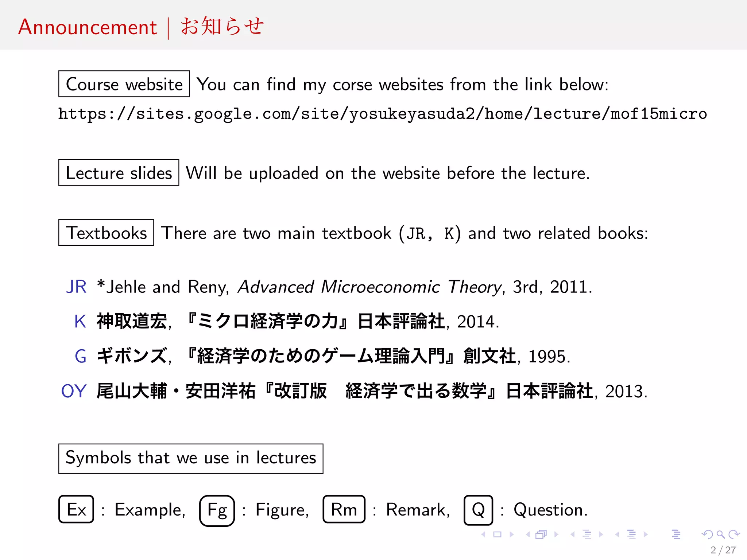Click the 2 / 27 page counter
747x560 pixels.
tap(723, 550)
